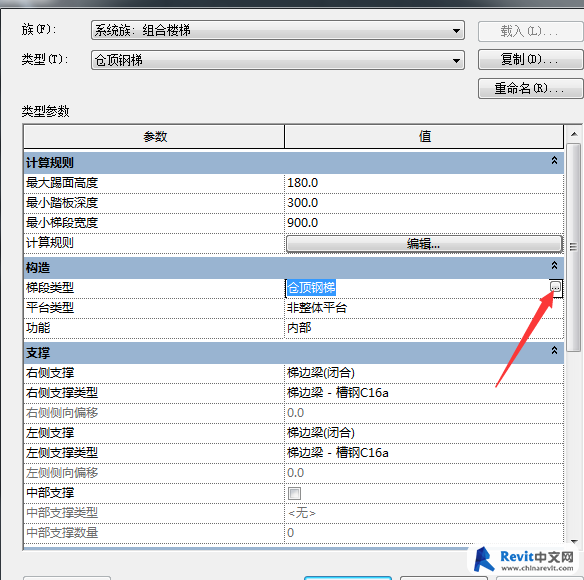Select the 最小梯段宽度 value 900.0
Screen dimensions: 584x580
tap(424, 223)
